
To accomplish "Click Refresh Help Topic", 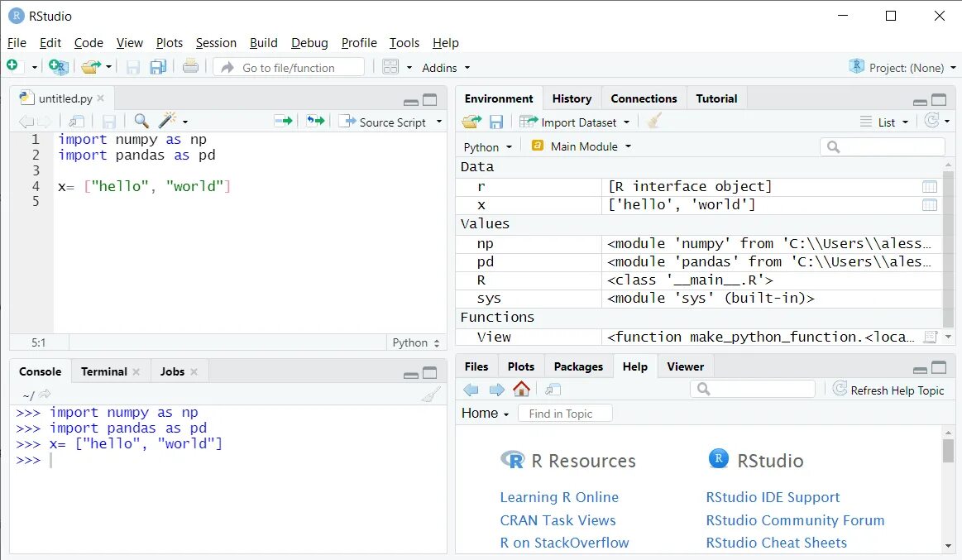I will (889, 390).
